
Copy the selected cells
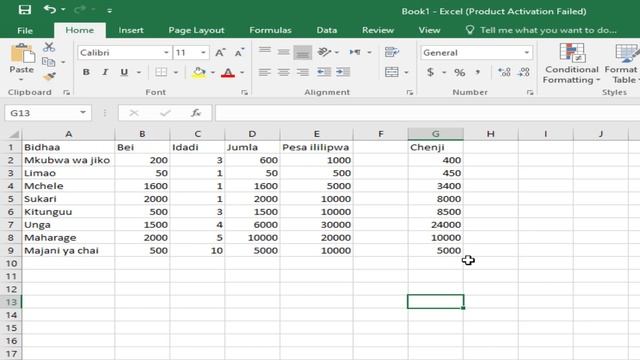point(49,62)
